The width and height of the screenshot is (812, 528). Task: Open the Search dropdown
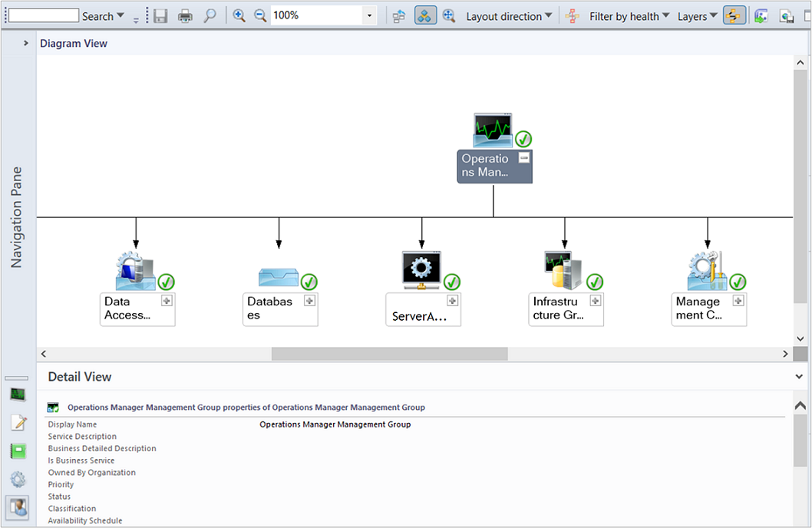tap(103, 16)
